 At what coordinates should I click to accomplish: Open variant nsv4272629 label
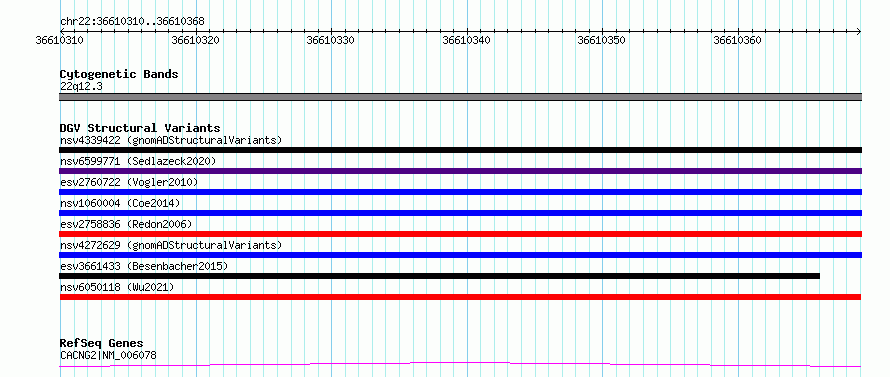click(171, 245)
